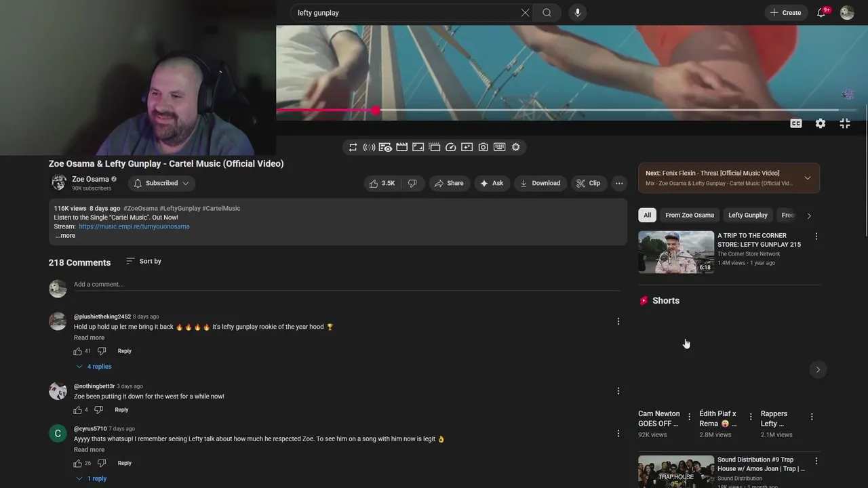Image resolution: width=868 pixels, height=488 pixels.
Task: Expand 1 reply under cyrus5710 comment
Action: click(x=92, y=479)
